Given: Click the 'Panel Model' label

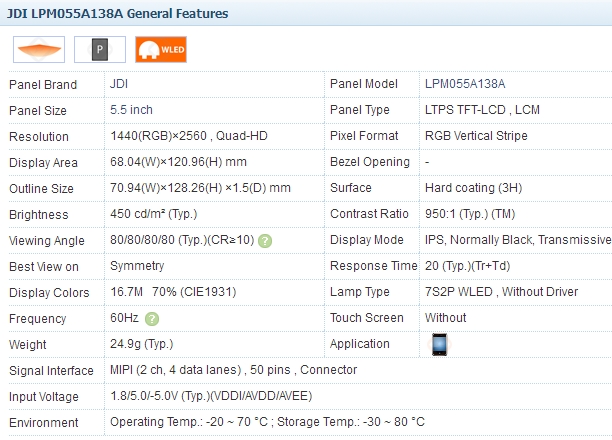Looking at the screenshot, I should point(364,84).
